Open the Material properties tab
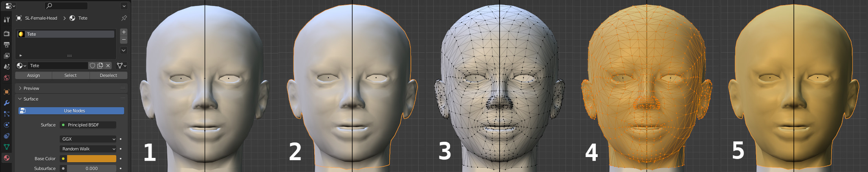Screen dimensions: 868x172 [x=7, y=158]
